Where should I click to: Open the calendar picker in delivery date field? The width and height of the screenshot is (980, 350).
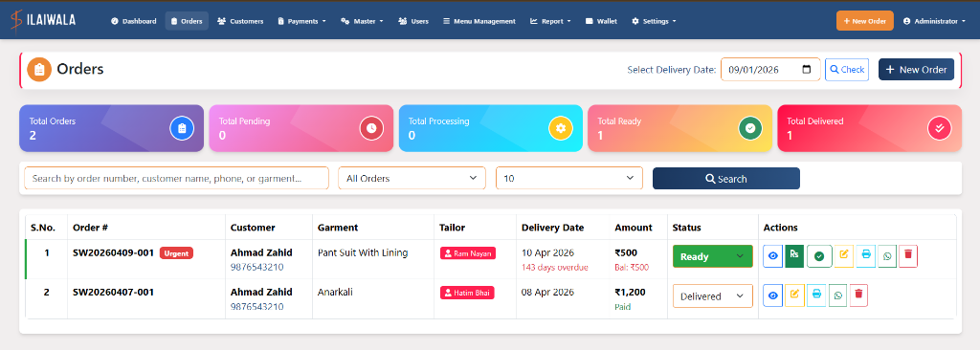click(806, 70)
